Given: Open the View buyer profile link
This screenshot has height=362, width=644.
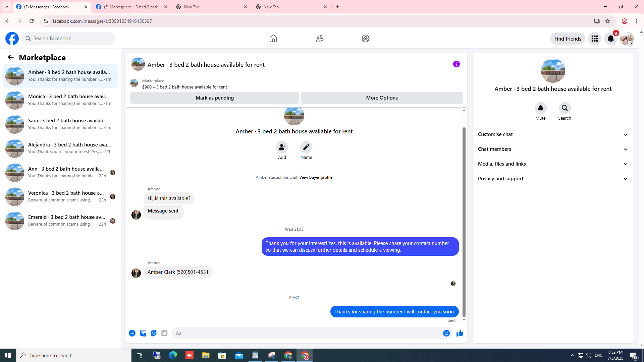Looking at the screenshot, I should pyautogui.click(x=316, y=177).
